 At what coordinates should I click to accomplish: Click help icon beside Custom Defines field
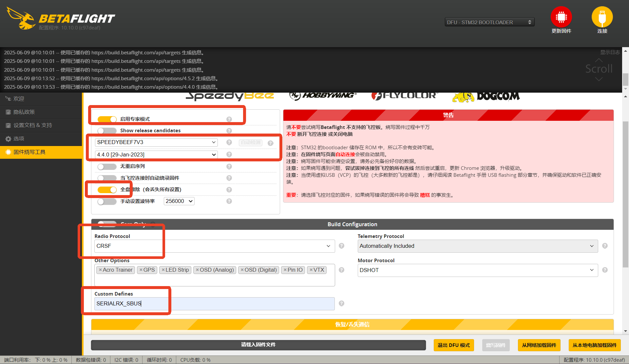(341, 303)
